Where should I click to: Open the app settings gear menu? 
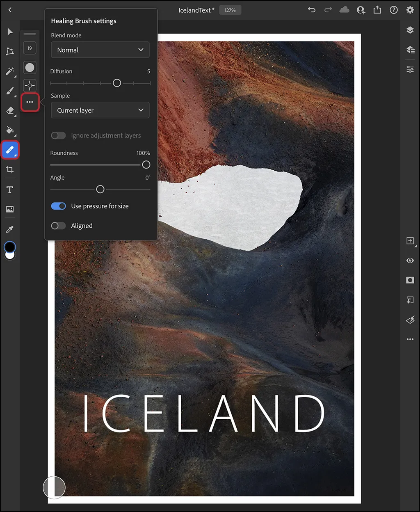pyautogui.click(x=410, y=10)
